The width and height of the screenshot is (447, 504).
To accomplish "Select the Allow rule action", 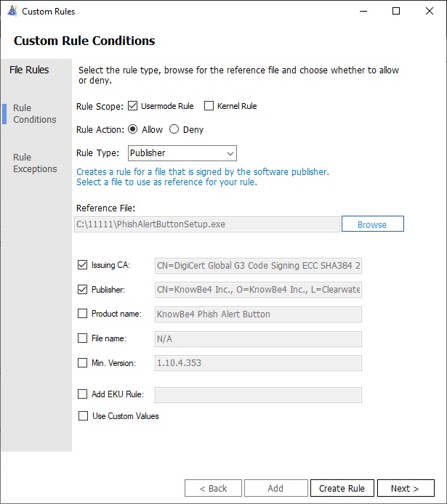I will pos(133,129).
